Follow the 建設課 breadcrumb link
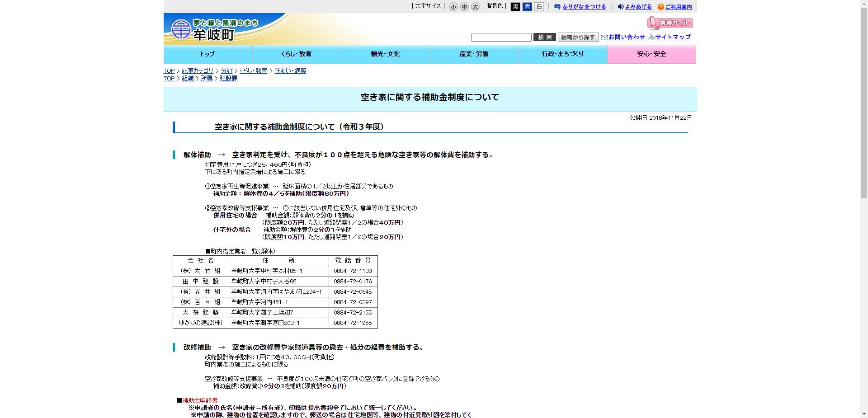 tap(228, 78)
